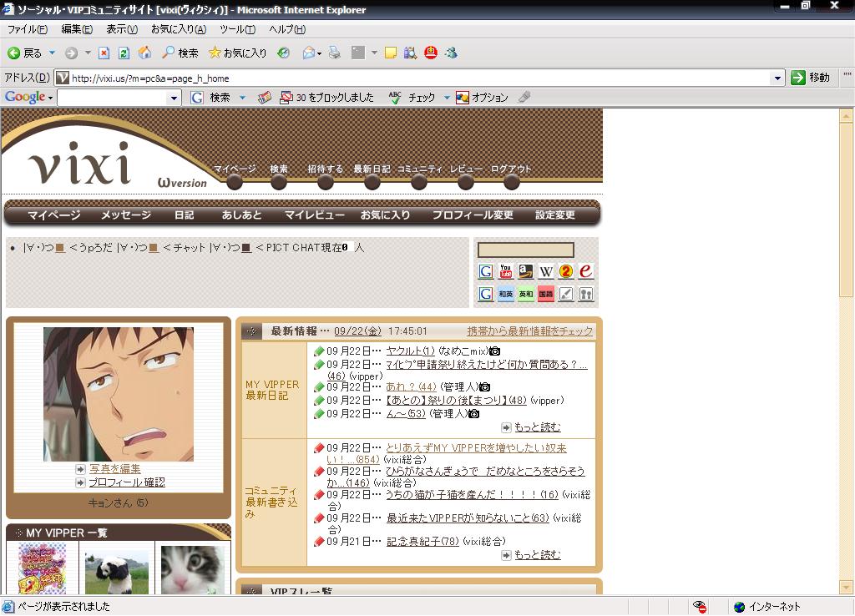Click the red 国語 dictionary icon
The height and width of the screenshot is (616, 855).
click(546, 295)
